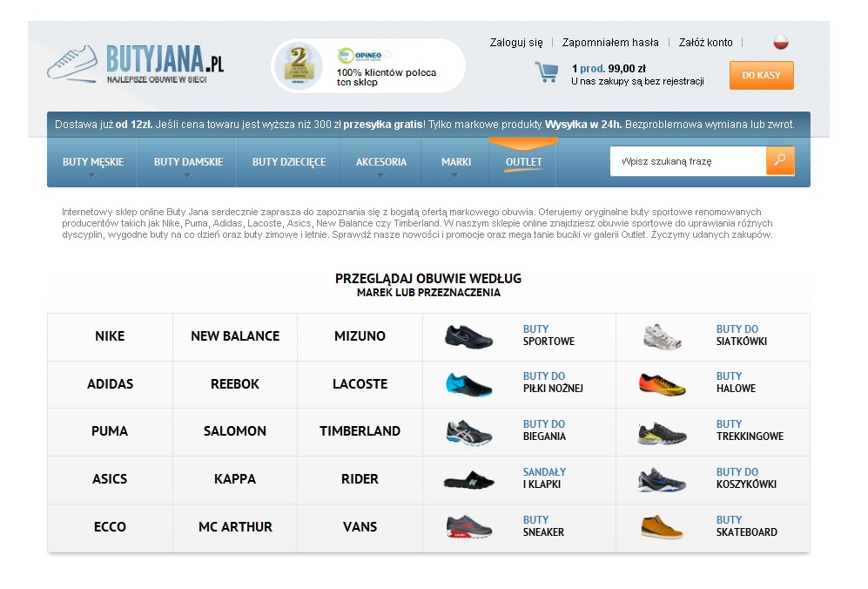This screenshot has width=868, height=589.
Task: Select the MC Arthur brand
Action: [x=235, y=526]
